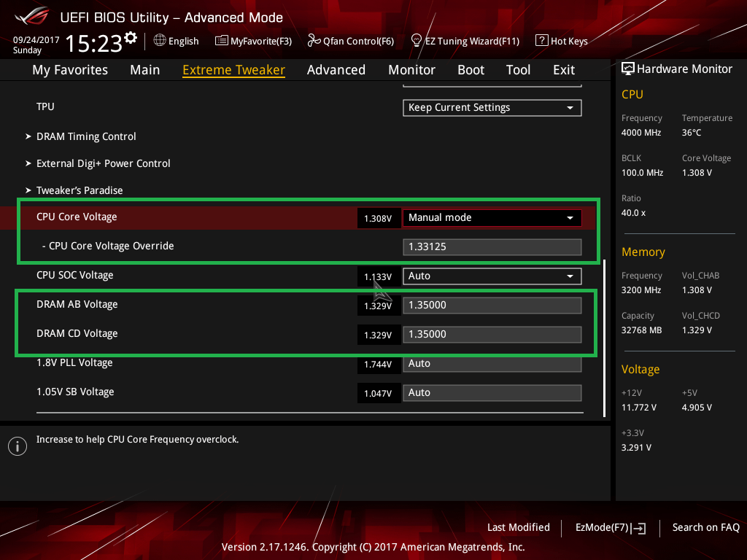
Task: Click the CPU Core Voltage Override field
Action: pyautogui.click(x=492, y=247)
